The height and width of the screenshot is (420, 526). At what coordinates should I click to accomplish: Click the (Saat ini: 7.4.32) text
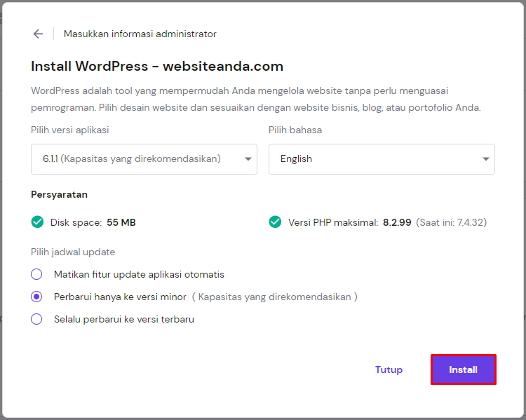(451, 222)
